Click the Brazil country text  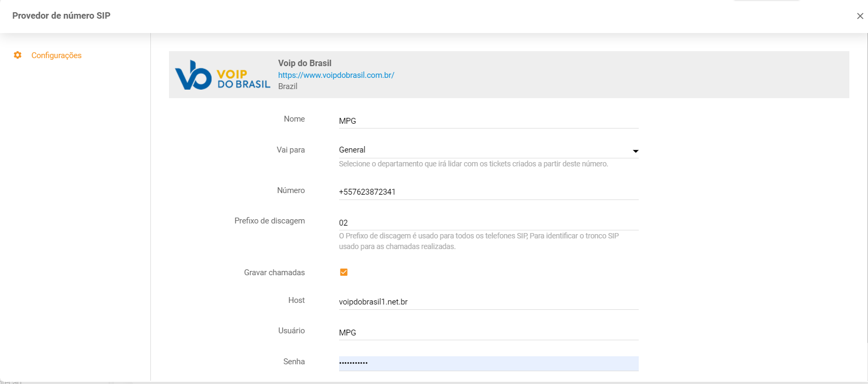(x=287, y=86)
